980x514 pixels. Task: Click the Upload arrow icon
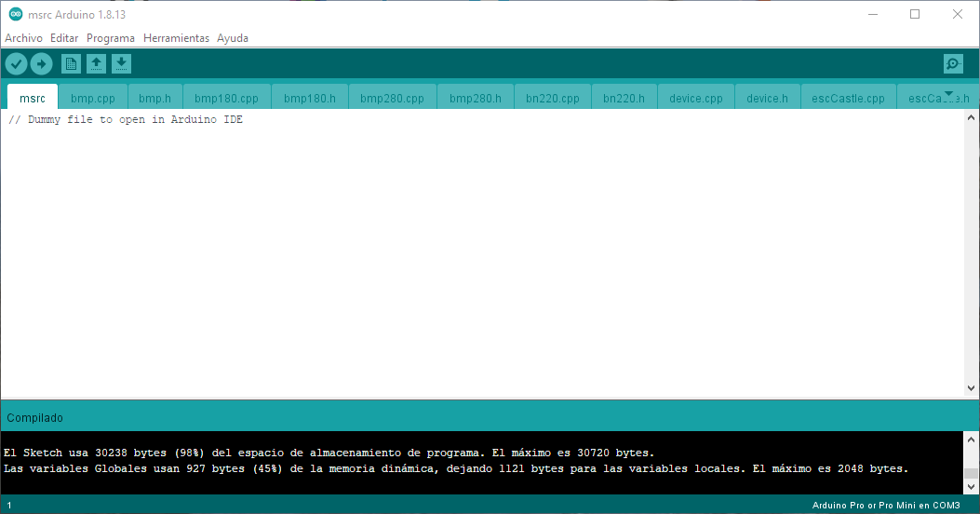(x=41, y=63)
